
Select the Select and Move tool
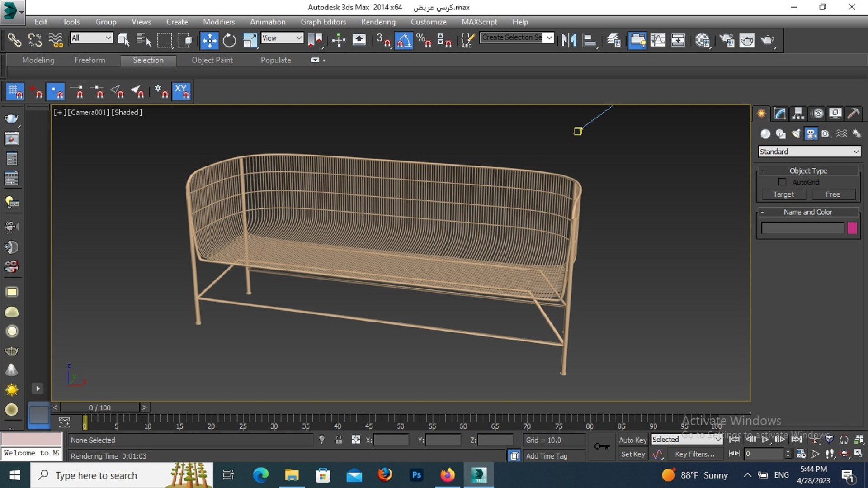pos(209,40)
